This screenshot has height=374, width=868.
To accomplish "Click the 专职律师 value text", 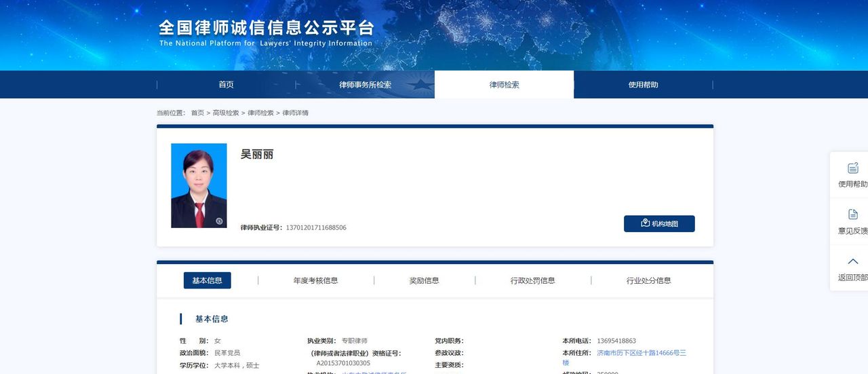I will point(354,341).
